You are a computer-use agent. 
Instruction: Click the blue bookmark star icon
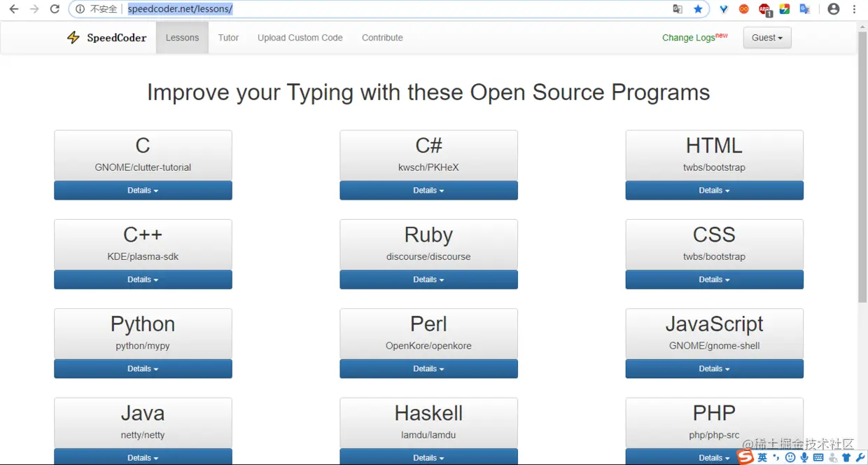698,9
